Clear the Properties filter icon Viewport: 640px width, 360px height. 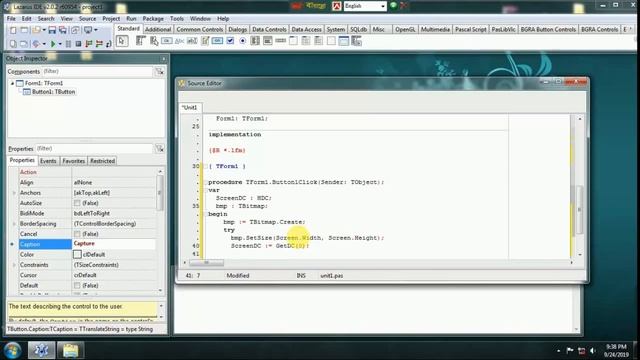click(x=160, y=149)
